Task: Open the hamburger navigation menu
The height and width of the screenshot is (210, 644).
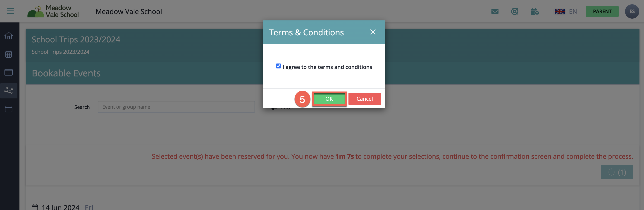Action: tap(10, 11)
